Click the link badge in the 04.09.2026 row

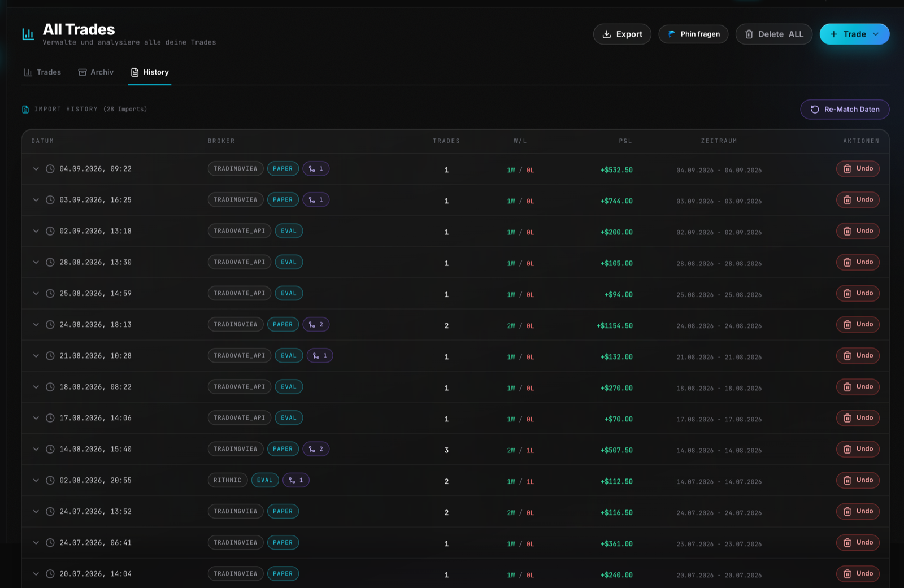316,169
